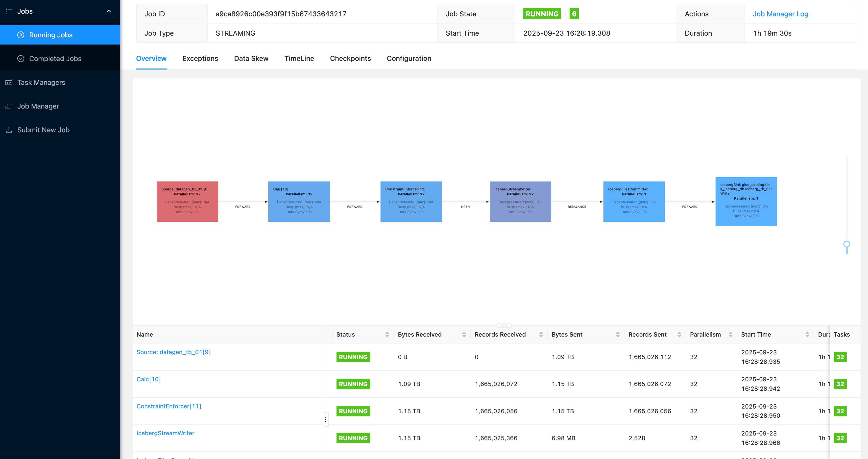Click the Submit New Job upload icon
This screenshot has height=459, width=868.
[x=9, y=130]
